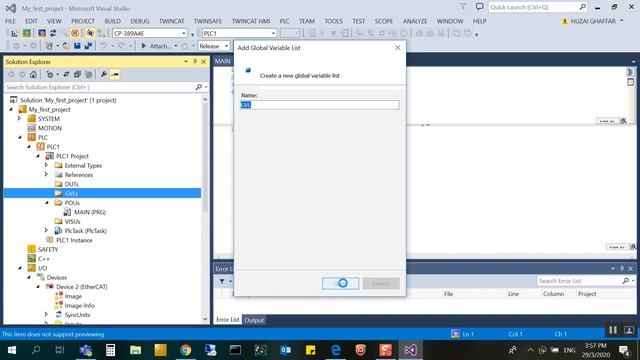
Task: Select MAIN (PRG) in the Solution Explorer
Action: (x=90, y=212)
